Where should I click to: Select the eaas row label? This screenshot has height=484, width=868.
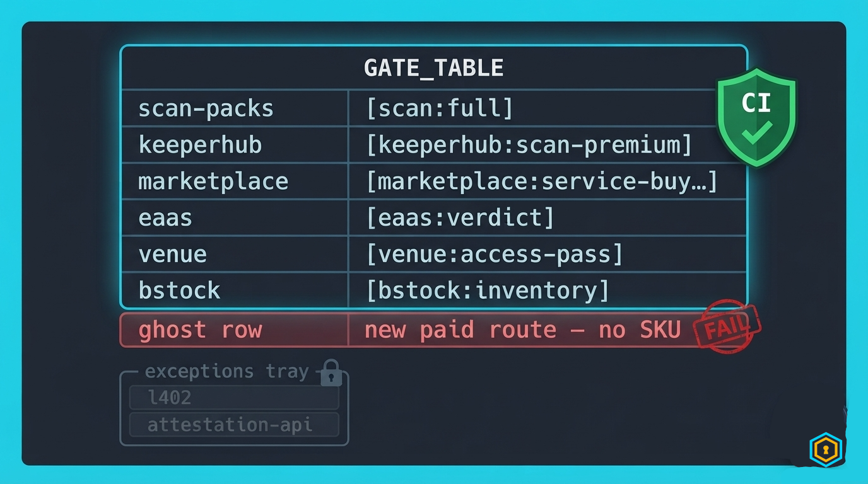click(165, 218)
